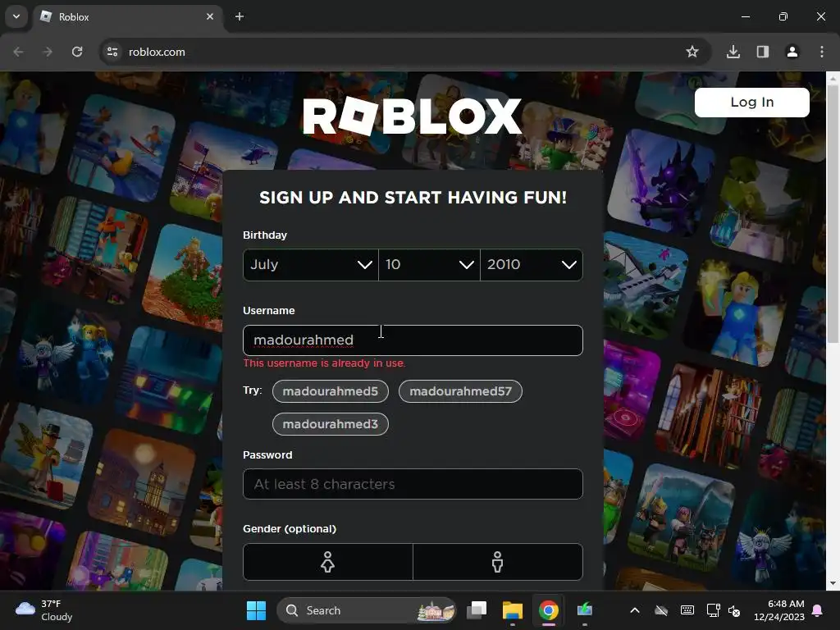Click the green monitor app on the taskbar
The width and height of the screenshot is (840, 630).
584,610
